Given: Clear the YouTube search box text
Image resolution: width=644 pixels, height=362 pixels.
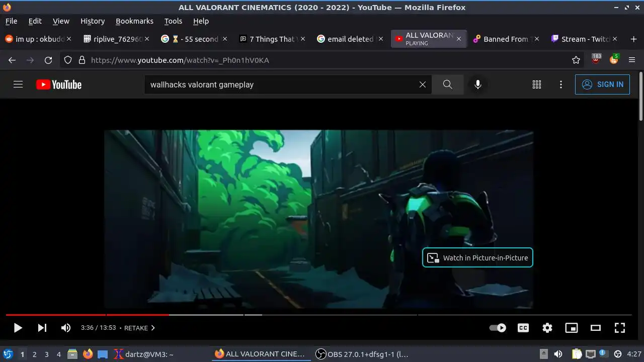Looking at the screenshot, I should tap(423, 84).
